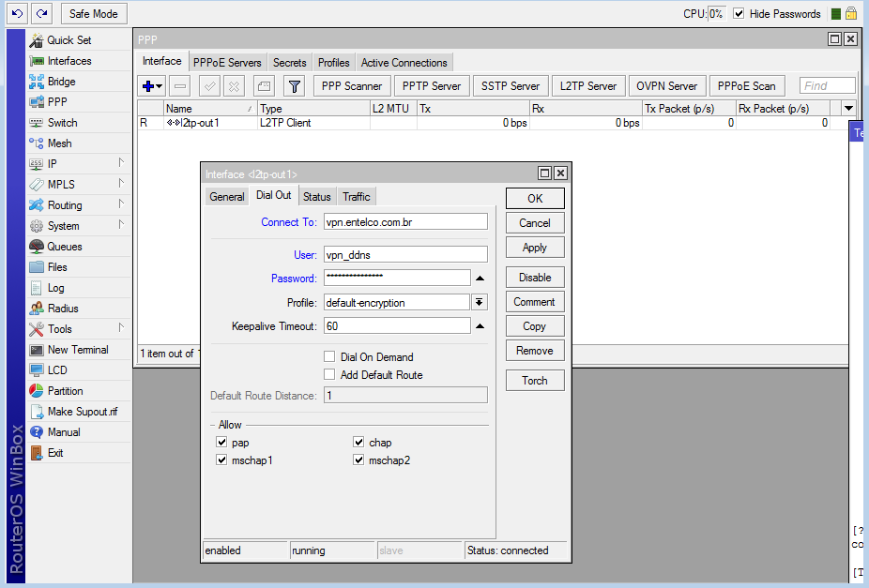869x588 pixels.
Task: Toggle the Hide Passwords checkbox
Action: pos(739,14)
